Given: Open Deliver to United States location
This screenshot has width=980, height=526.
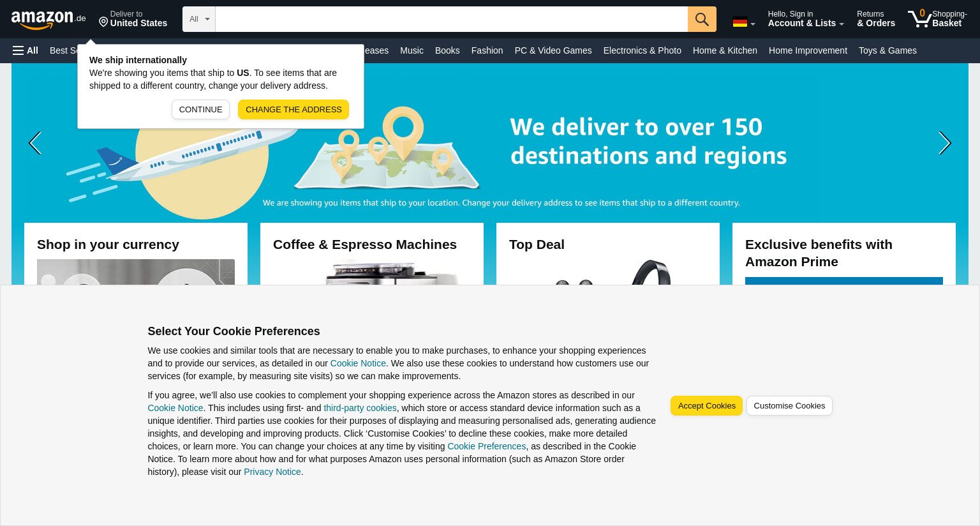Looking at the screenshot, I should point(133,19).
